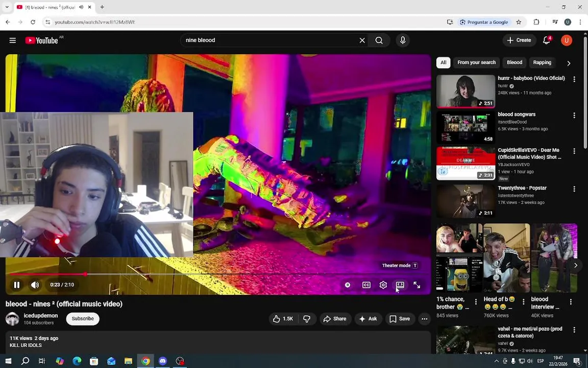The image size is (588, 368).
Task: Open the Ask AI button
Action: (x=368, y=318)
